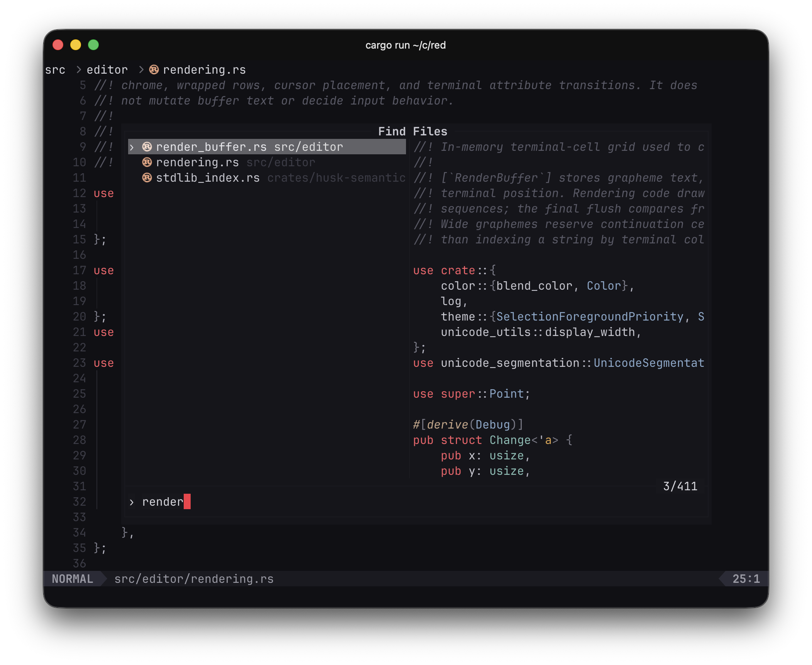Select the stdlib_index.rs result
Viewport: 812px width, 665px height.
pyautogui.click(x=267, y=178)
